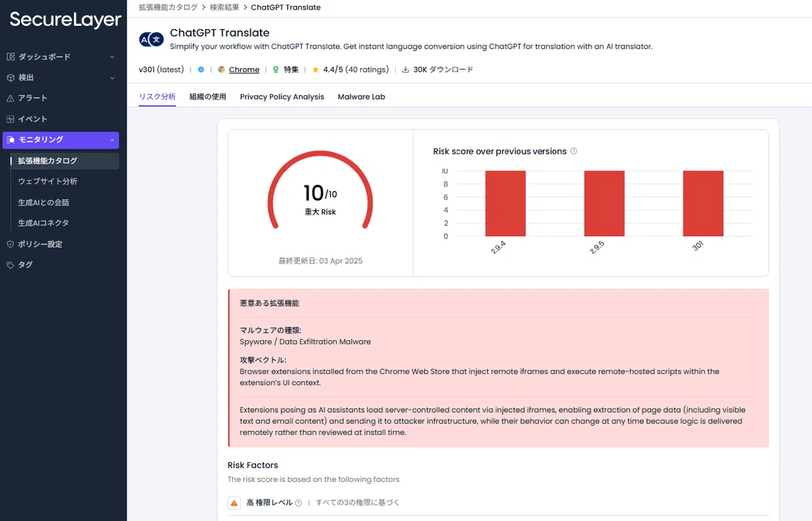Image resolution: width=812 pixels, height=521 pixels.
Task: Collapse the モニタリング menu chevron
Action: (x=112, y=140)
